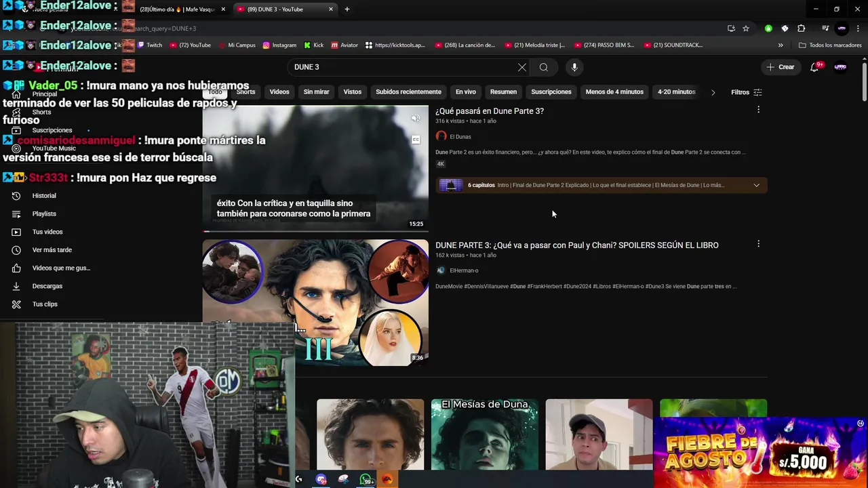Image resolution: width=868 pixels, height=488 pixels.
Task: Open the Todos los marcadores folder
Action: (x=830, y=45)
